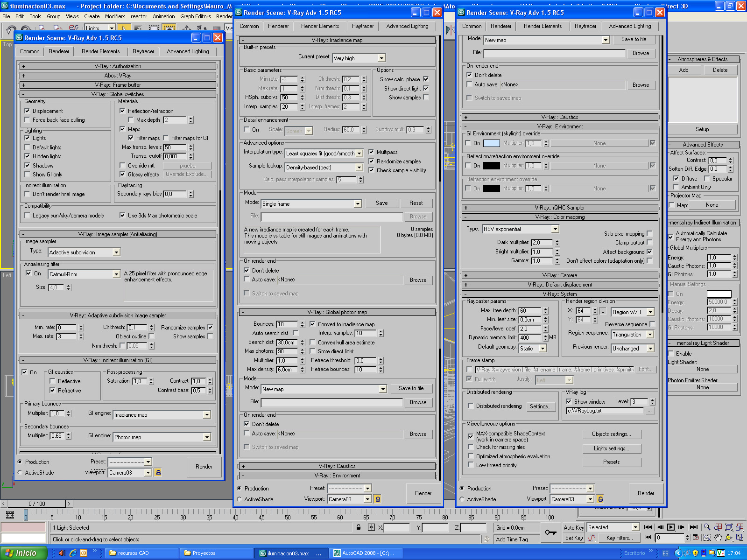Image resolution: width=747 pixels, height=560 pixels.
Task: Open Key Filters...
Action: (620, 538)
